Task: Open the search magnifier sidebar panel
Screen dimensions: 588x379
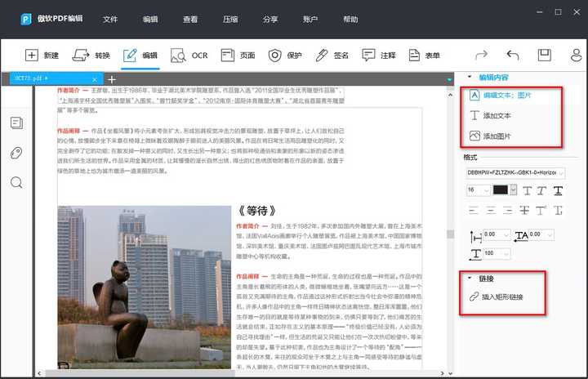Action: [x=16, y=183]
